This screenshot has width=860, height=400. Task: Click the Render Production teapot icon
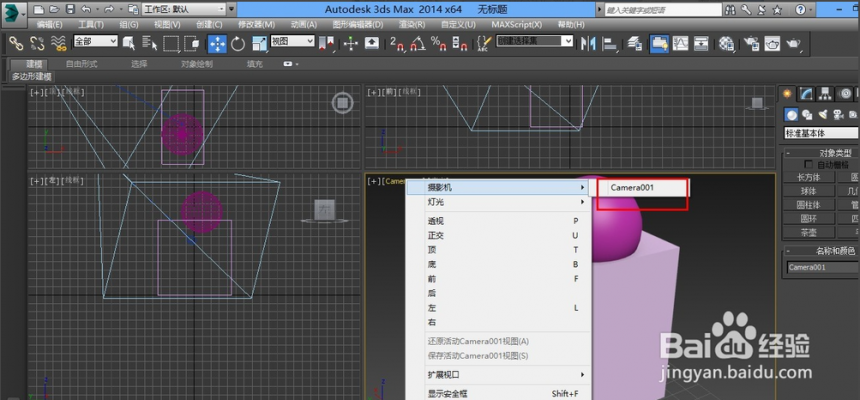click(793, 43)
